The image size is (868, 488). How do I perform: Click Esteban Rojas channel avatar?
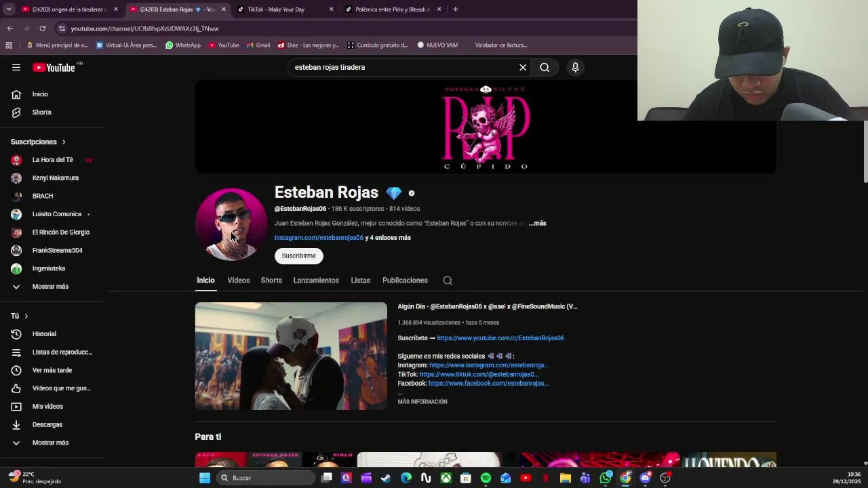click(231, 224)
